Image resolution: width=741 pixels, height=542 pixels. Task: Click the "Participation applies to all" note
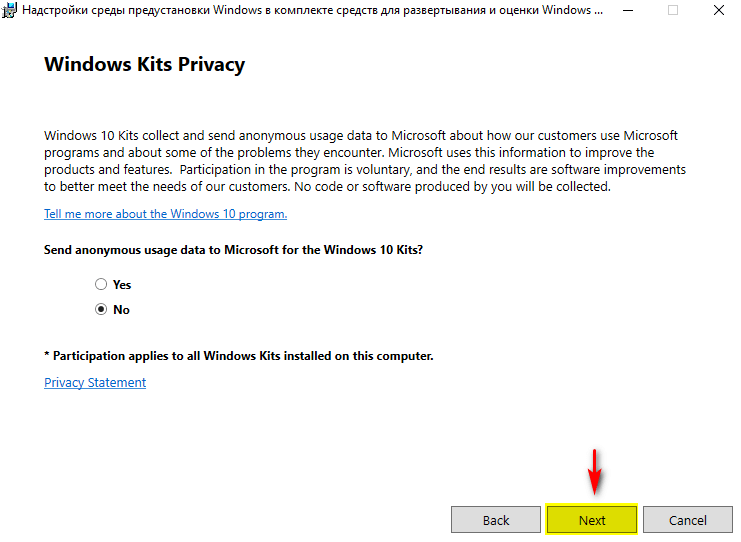[x=238, y=356]
